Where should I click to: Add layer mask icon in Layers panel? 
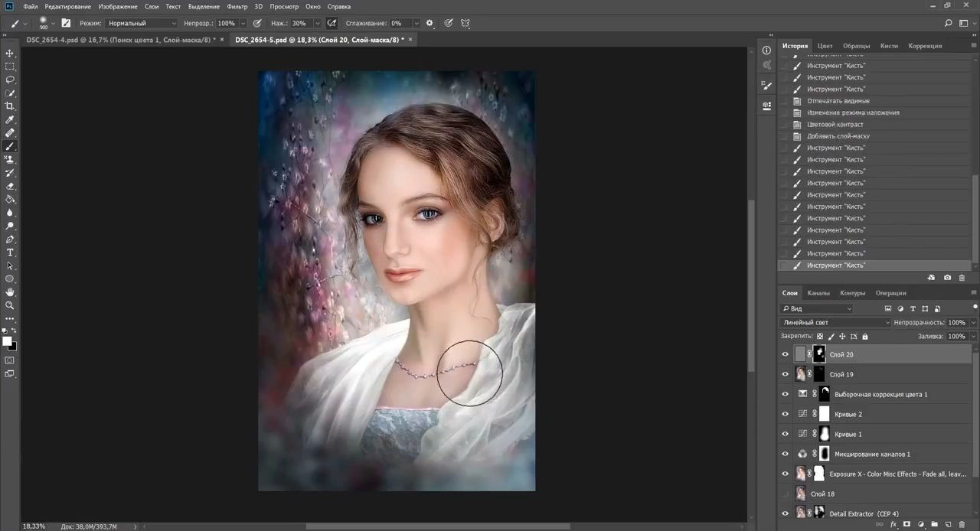(906, 524)
